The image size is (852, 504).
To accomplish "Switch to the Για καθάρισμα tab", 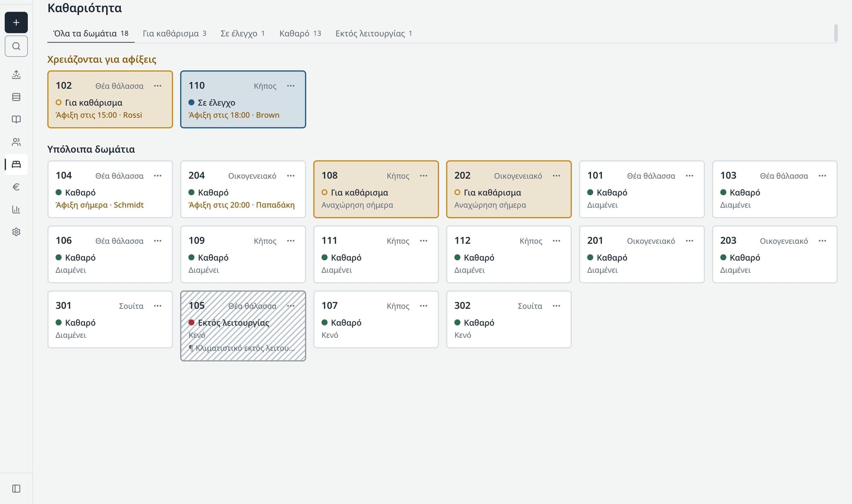I will tap(174, 33).
